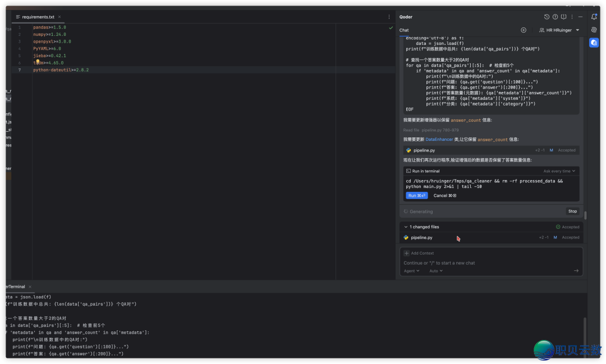The height and width of the screenshot is (364, 606).
Task: Open the 'Ask every time' dropdown
Action: tap(559, 171)
